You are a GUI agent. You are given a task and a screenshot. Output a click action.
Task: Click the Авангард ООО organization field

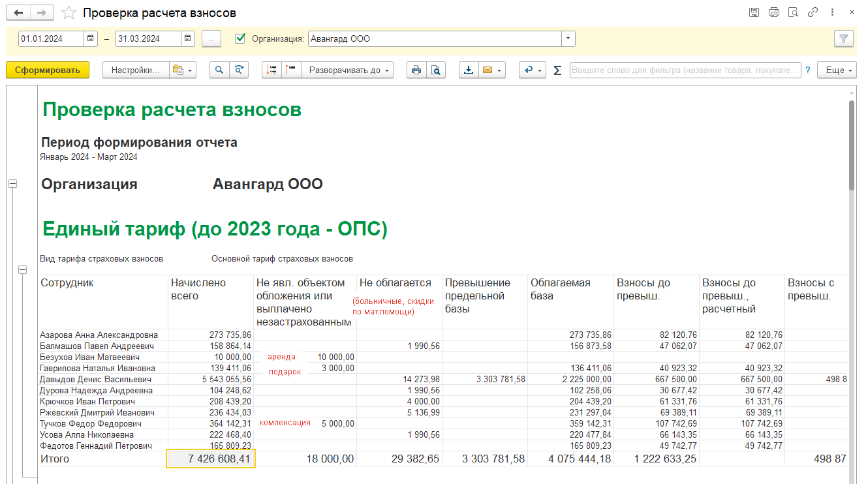tap(435, 38)
